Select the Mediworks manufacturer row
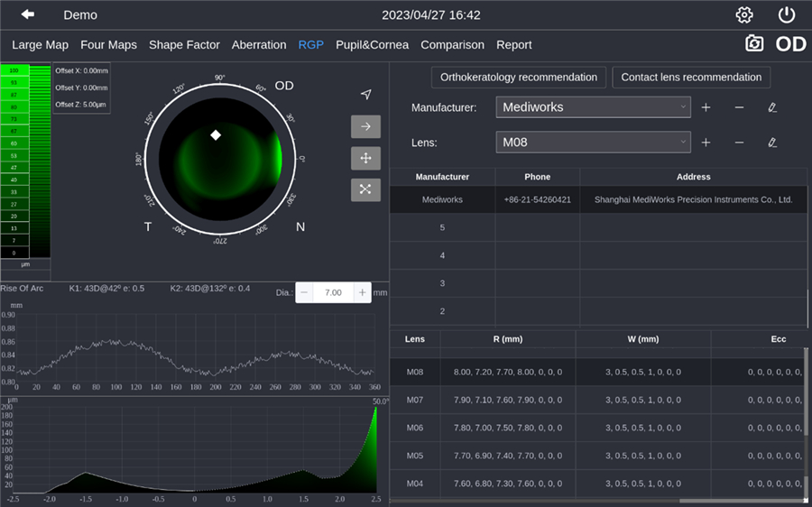This screenshot has height=507, width=812. 599,199
